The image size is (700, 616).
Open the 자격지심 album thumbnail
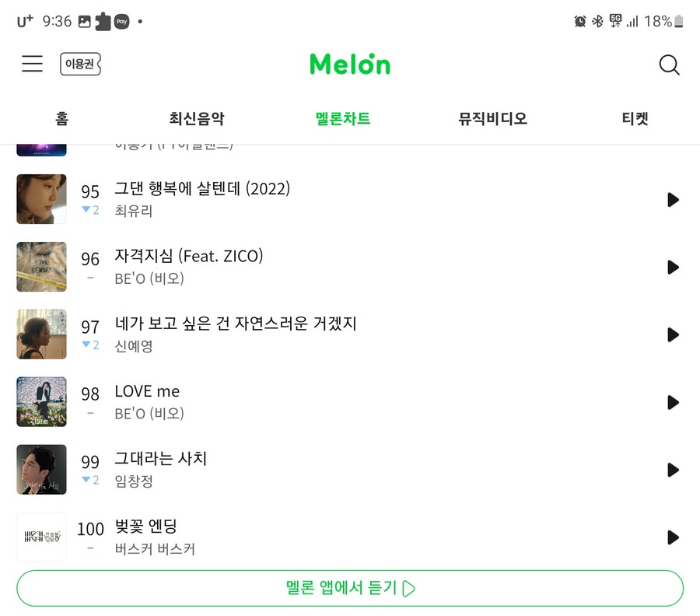pyautogui.click(x=41, y=267)
